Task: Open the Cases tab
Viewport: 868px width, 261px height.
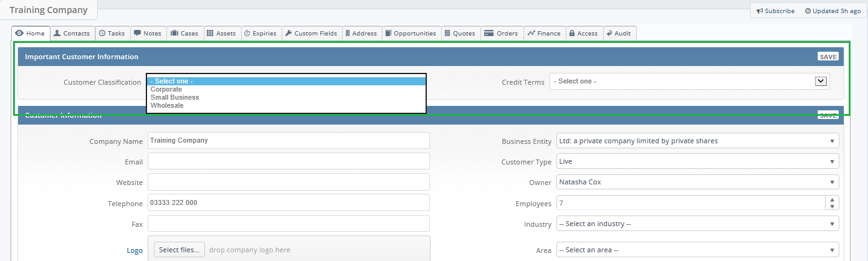Action: pos(184,33)
